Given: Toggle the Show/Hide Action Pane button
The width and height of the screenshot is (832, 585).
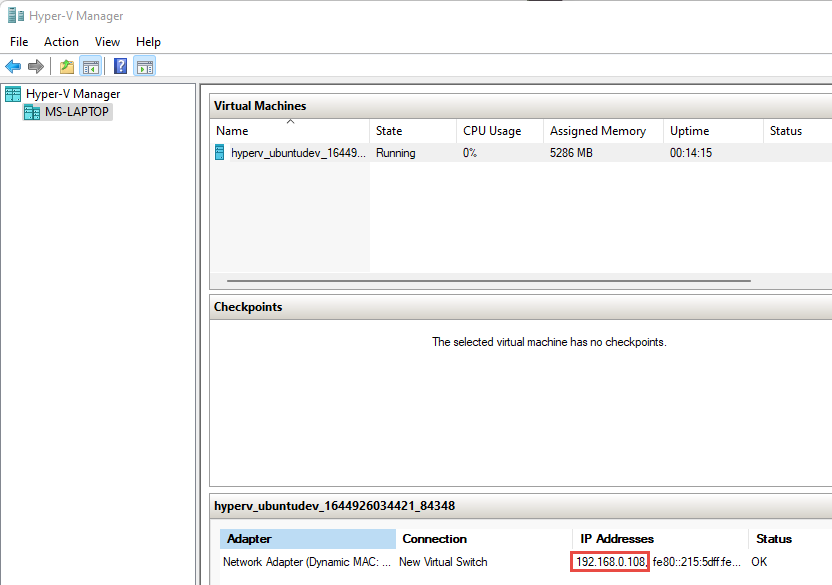Looking at the screenshot, I should pos(144,67).
